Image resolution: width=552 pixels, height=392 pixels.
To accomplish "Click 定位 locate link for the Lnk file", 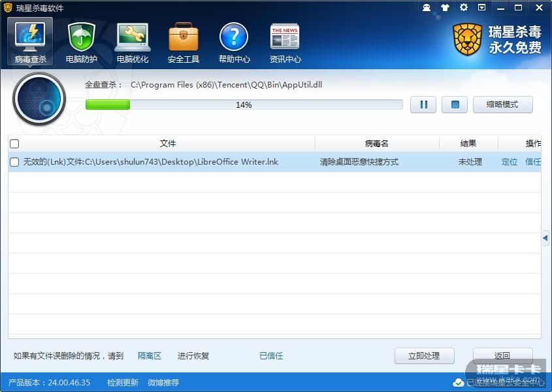I will point(510,162).
